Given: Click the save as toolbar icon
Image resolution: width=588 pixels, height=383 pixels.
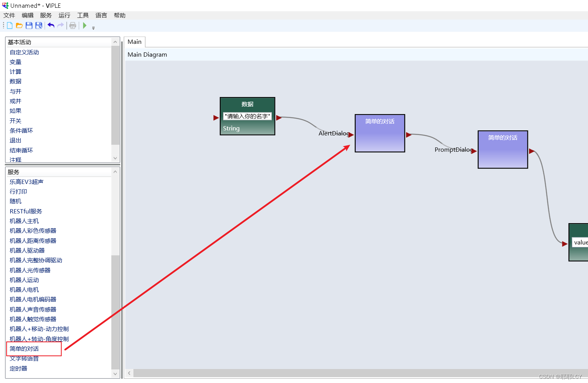Looking at the screenshot, I should tap(39, 26).
